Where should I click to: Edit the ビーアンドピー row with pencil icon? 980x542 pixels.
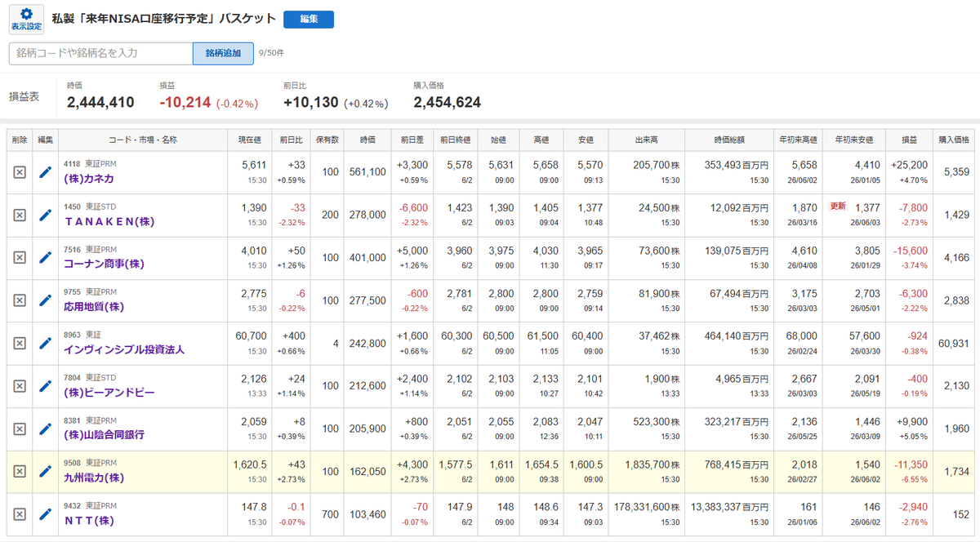tap(46, 385)
